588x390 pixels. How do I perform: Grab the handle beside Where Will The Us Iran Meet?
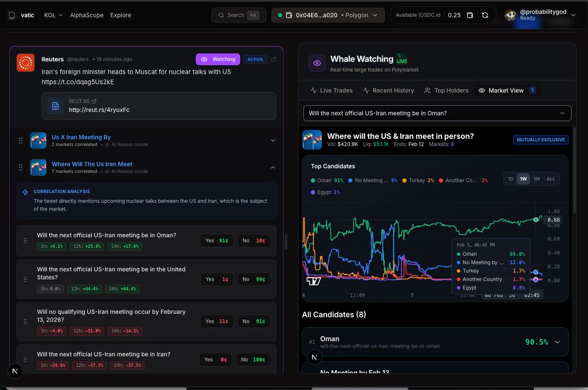click(x=21, y=167)
